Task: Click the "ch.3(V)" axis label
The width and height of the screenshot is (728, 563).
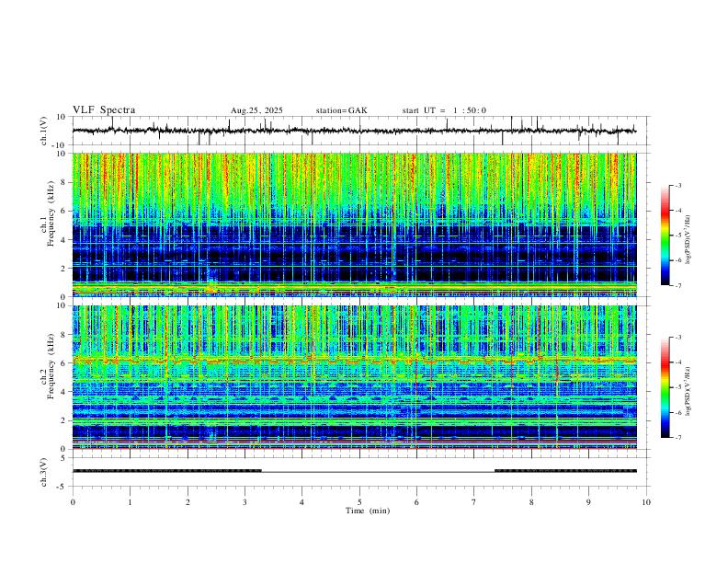Action: tap(44, 472)
